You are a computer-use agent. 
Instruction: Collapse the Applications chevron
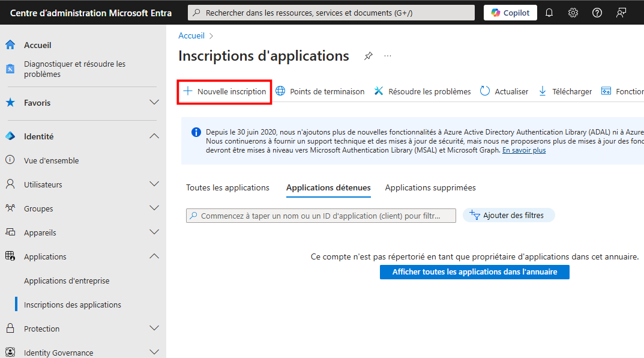coord(154,256)
